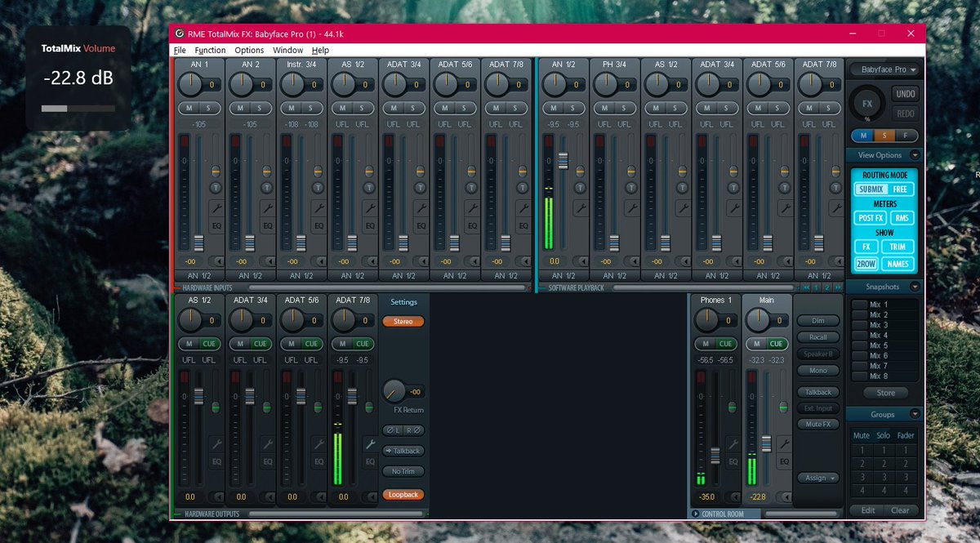Open EQ panel on hardware output AS 1/2
This screenshot has height=543, width=980.
216,461
